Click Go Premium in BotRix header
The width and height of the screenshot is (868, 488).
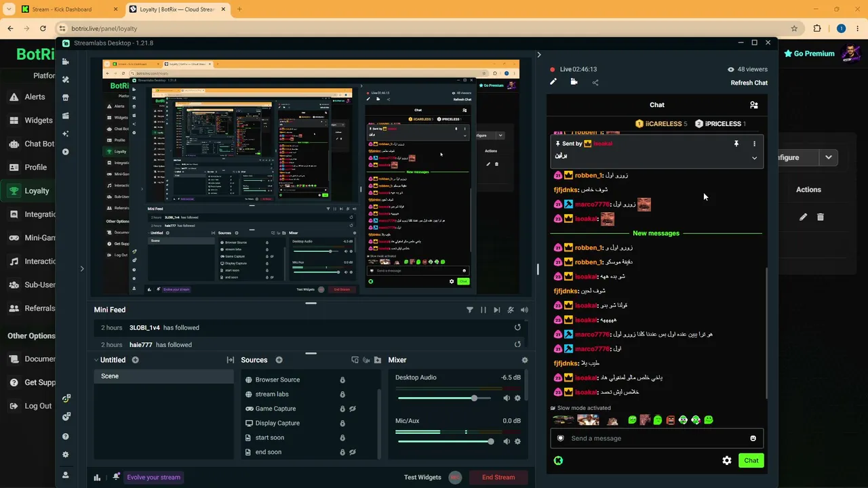(809, 54)
